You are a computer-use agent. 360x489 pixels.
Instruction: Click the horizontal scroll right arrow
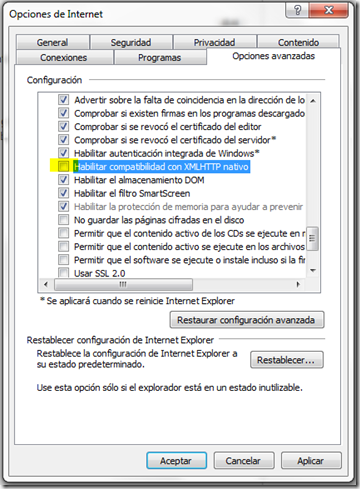click(298, 284)
